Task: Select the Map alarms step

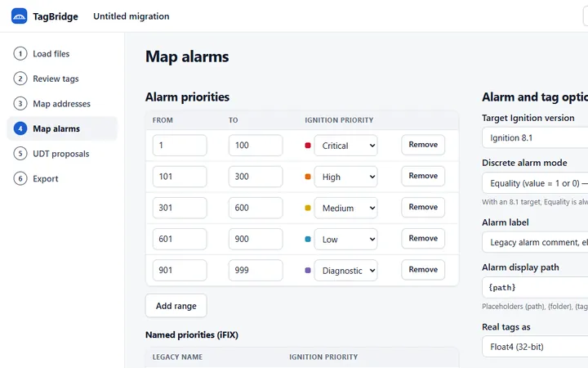Action: point(62,128)
